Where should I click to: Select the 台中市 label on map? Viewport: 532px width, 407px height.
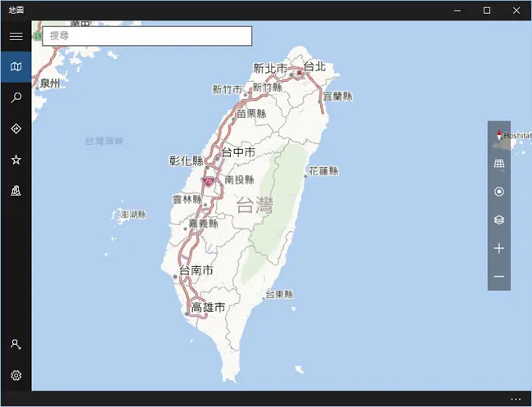[x=238, y=152]
